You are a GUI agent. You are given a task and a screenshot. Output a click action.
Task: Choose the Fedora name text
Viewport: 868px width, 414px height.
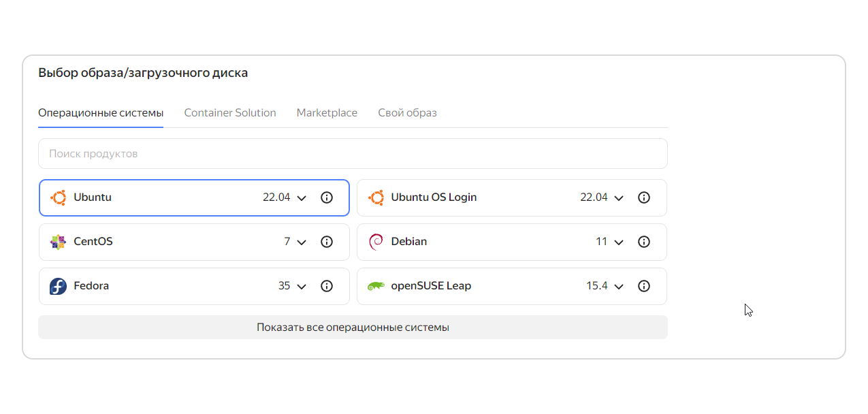tap(91, 286)
